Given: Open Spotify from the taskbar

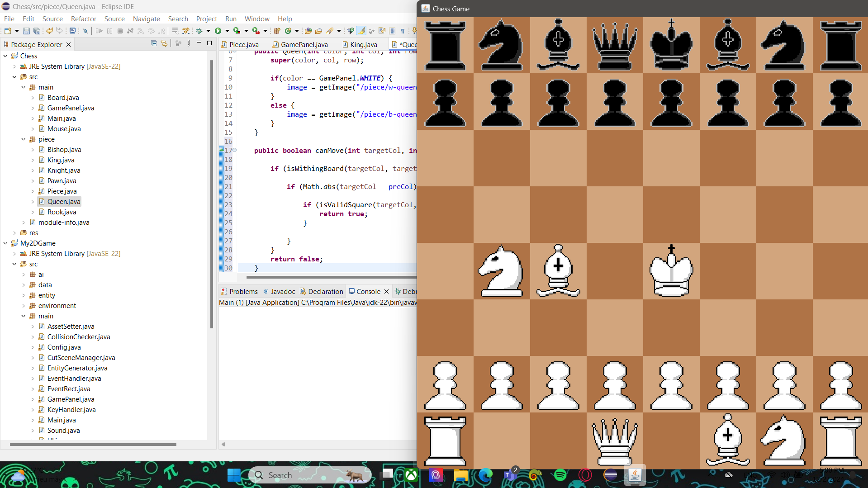Looking at the screenshot, I should pos(560,475).
